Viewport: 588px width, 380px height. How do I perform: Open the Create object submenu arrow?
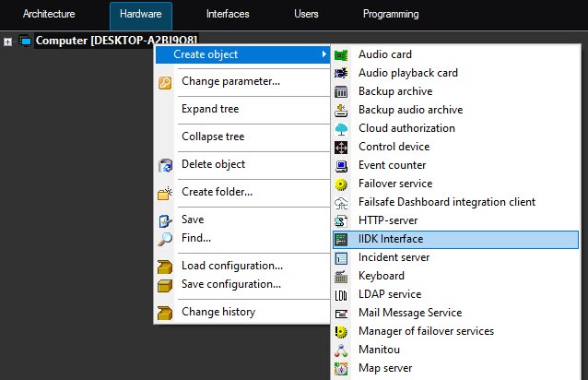(x=323, y=54)
